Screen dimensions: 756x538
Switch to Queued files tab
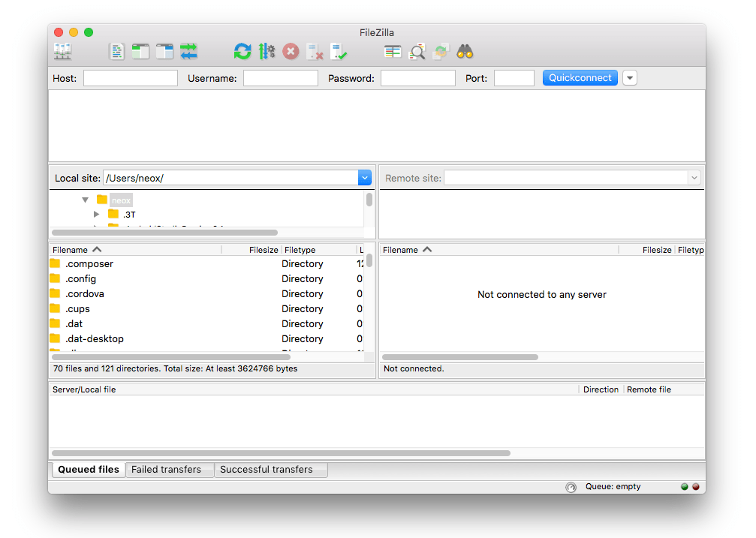[x=89, y=470]
